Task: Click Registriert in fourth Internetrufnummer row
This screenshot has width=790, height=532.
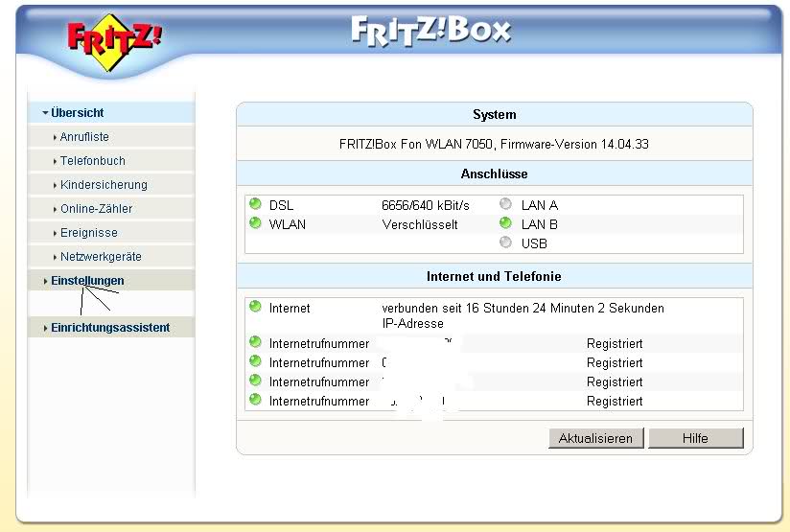Action: coord(615,402)
